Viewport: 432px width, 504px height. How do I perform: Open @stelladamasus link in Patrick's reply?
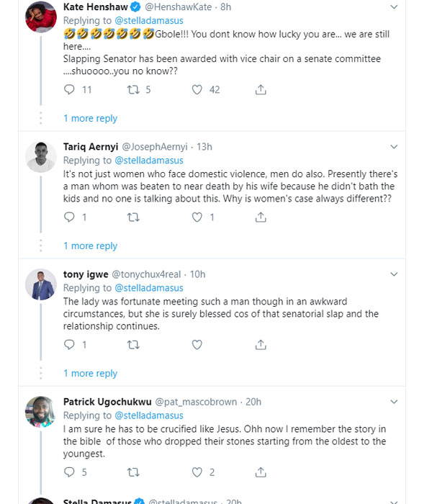tap(149, 415)
